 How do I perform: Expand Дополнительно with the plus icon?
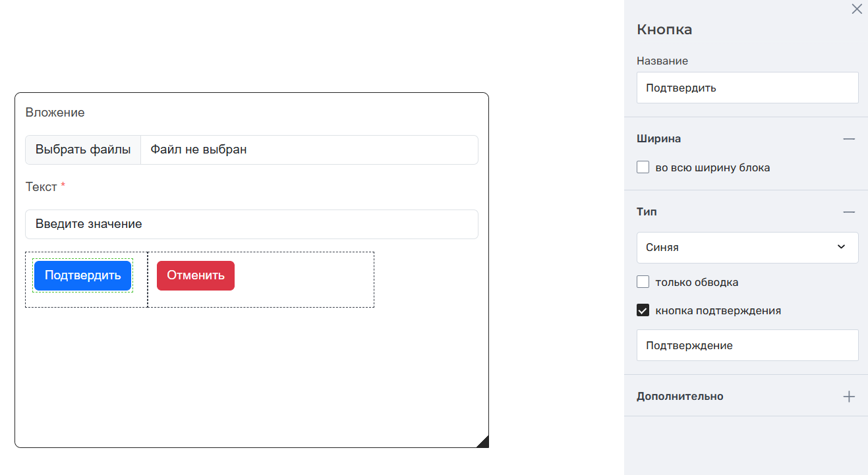click(849, 397)
